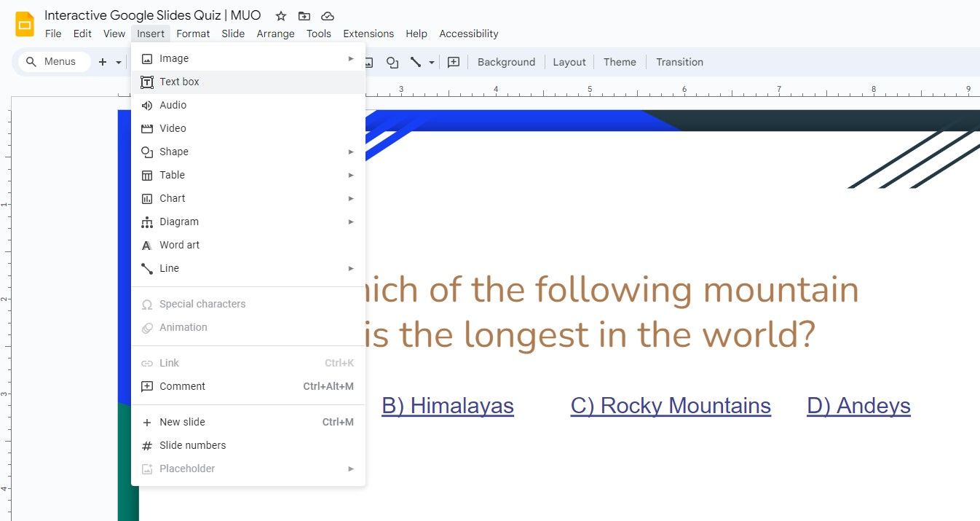Click the document title to rename it

click(x=153, y=15)
